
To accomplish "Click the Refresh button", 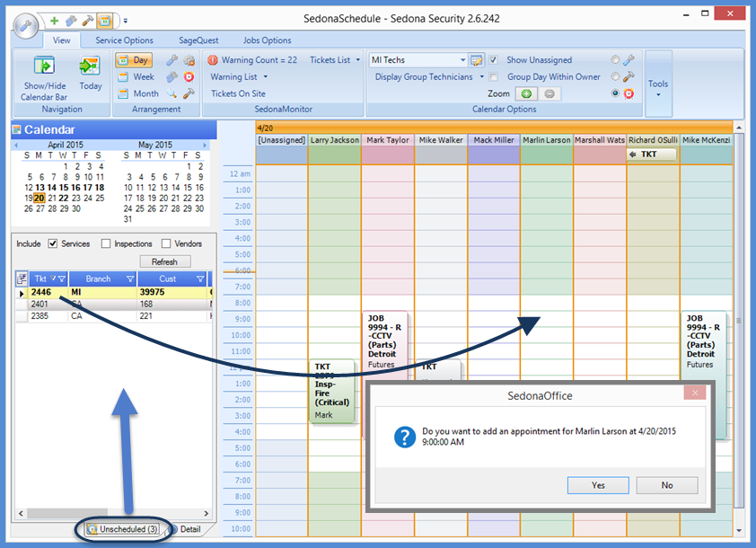I will [165, 261].
